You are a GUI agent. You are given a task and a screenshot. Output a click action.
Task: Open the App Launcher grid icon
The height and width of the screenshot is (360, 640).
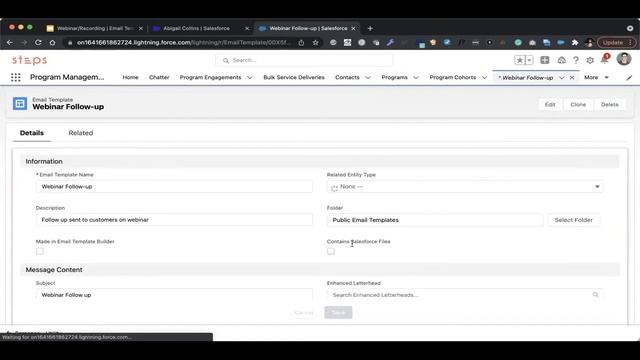tap(16, 77)
